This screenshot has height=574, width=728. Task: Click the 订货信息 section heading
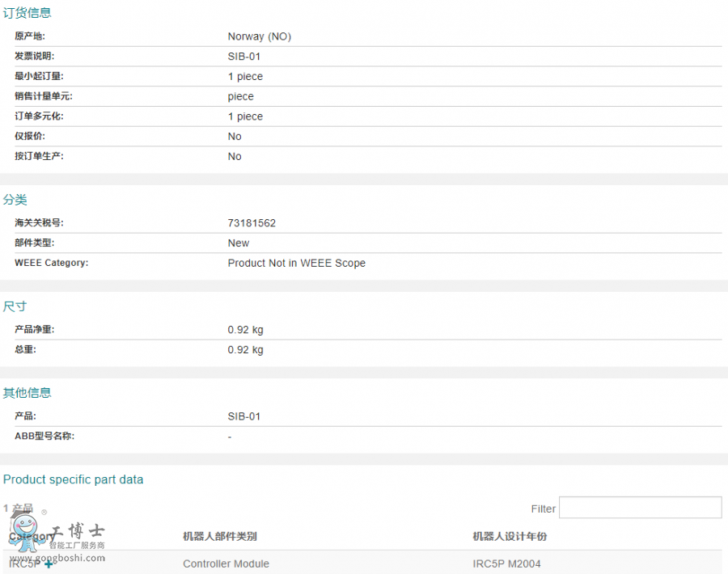tap(27, 13)
